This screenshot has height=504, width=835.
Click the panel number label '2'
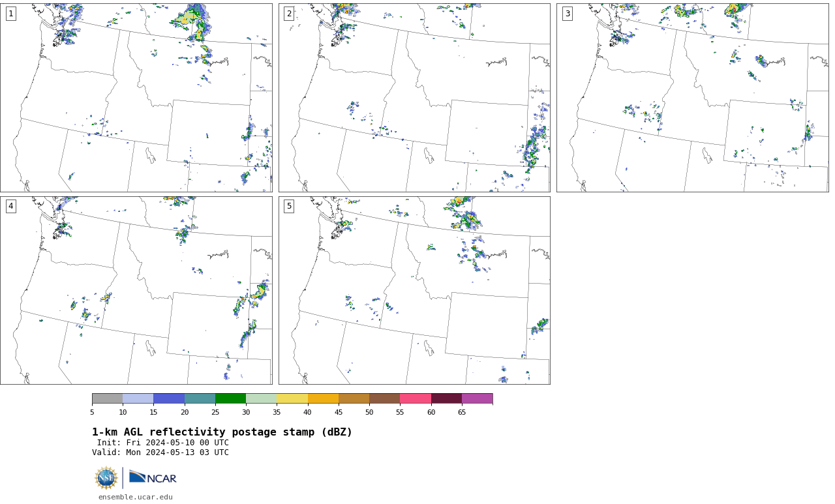point(289,14)
